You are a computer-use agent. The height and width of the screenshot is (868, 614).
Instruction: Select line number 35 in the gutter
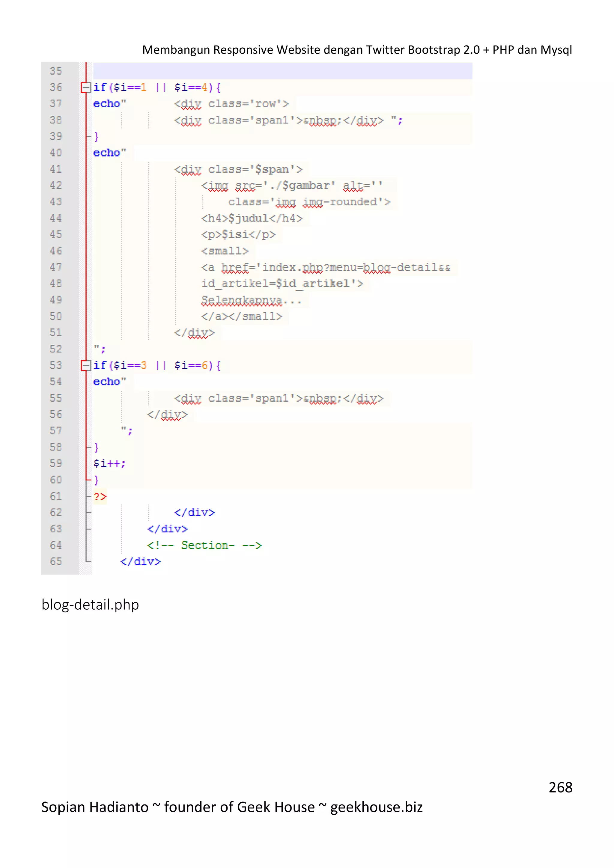tap(55, 71)
